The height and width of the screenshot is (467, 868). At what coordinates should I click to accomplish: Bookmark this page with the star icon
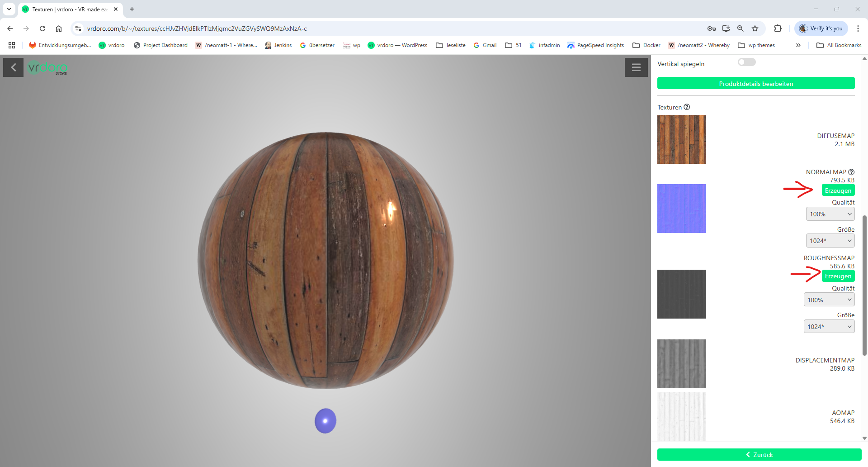755,29
